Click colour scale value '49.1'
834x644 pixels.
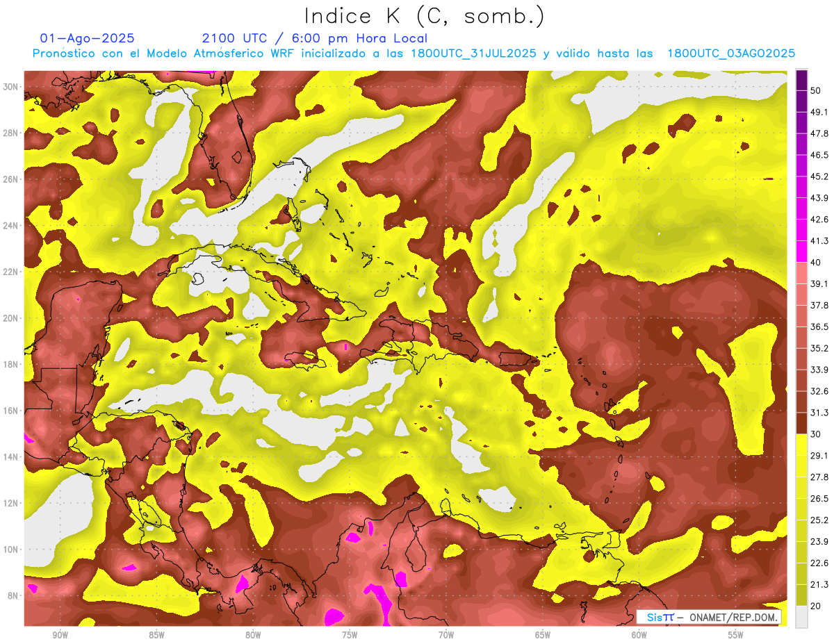coord(819,112)
